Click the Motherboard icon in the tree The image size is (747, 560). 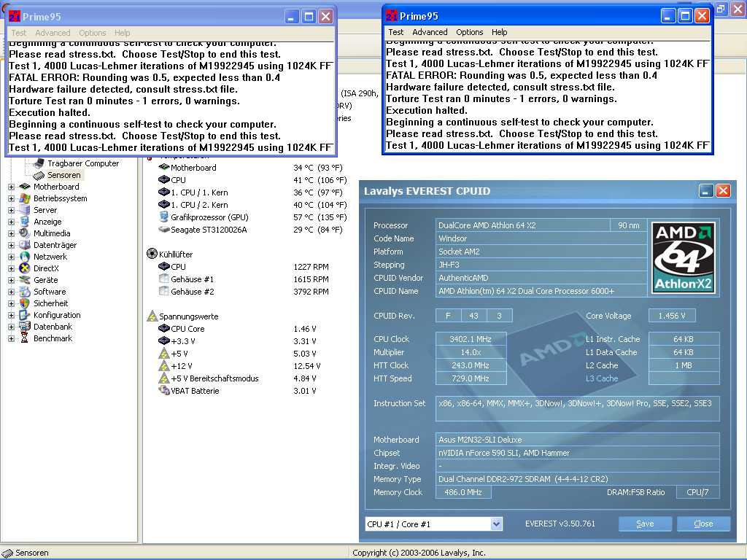25,187
